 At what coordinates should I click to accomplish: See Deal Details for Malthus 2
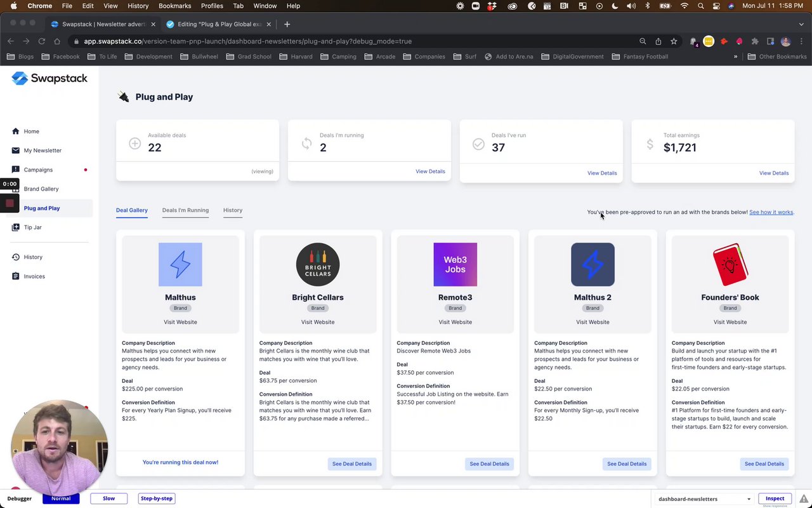[x=627, y=464]
